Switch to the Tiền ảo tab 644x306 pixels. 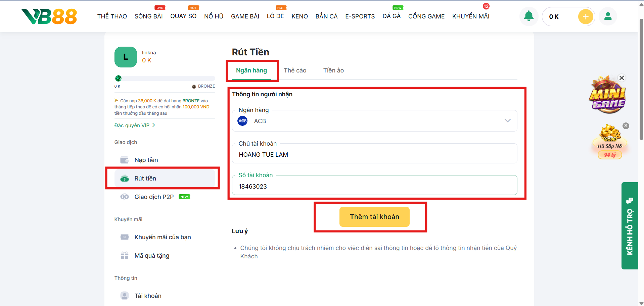pyautogui.click(x=333, y=70)
